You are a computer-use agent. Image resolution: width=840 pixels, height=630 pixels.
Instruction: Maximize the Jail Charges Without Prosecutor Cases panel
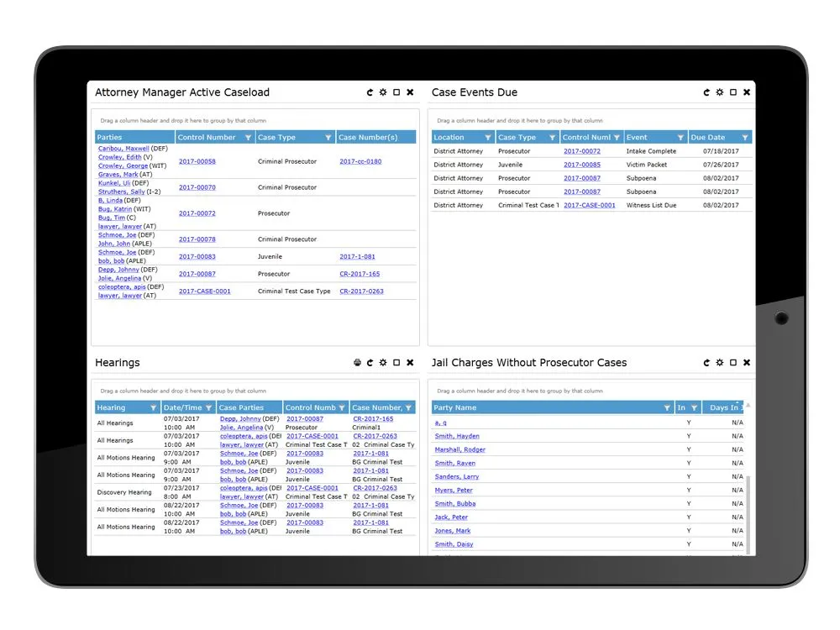[733, 363]
